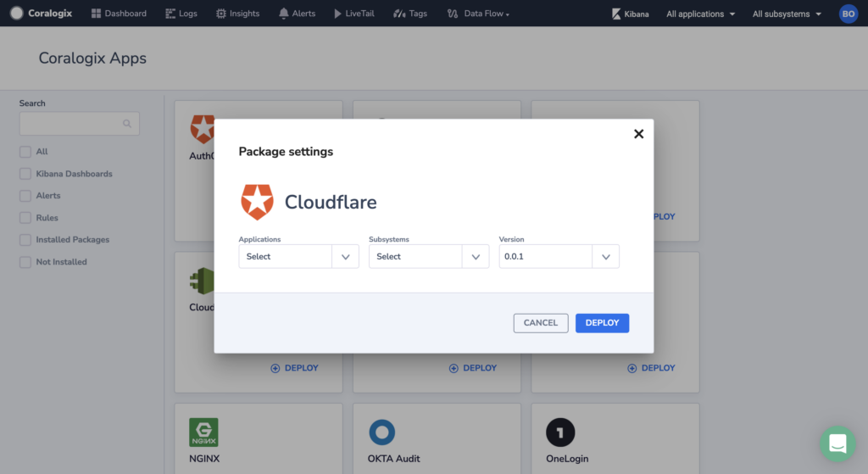Click the Cloudflare package logo icon

[x=257, y=202]
